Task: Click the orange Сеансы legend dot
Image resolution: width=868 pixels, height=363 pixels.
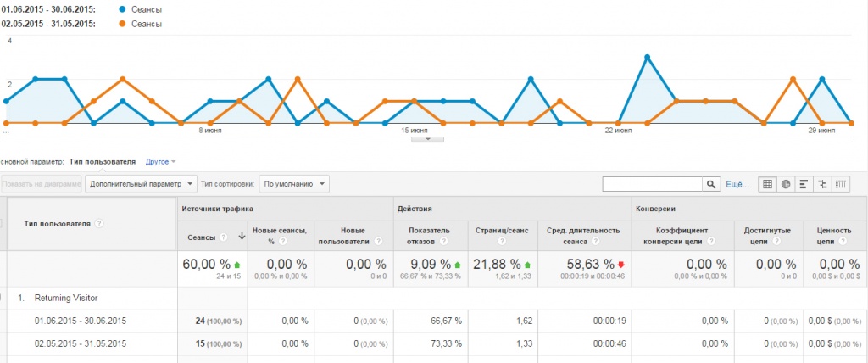Action: point(122,24)
